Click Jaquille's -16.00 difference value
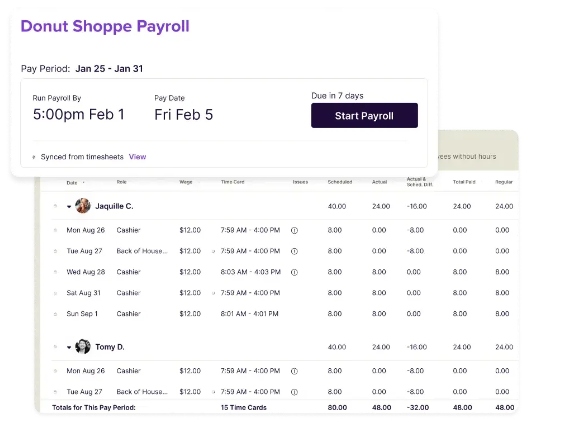The height and width of the screenshot is (426, 568). (417, 206)
